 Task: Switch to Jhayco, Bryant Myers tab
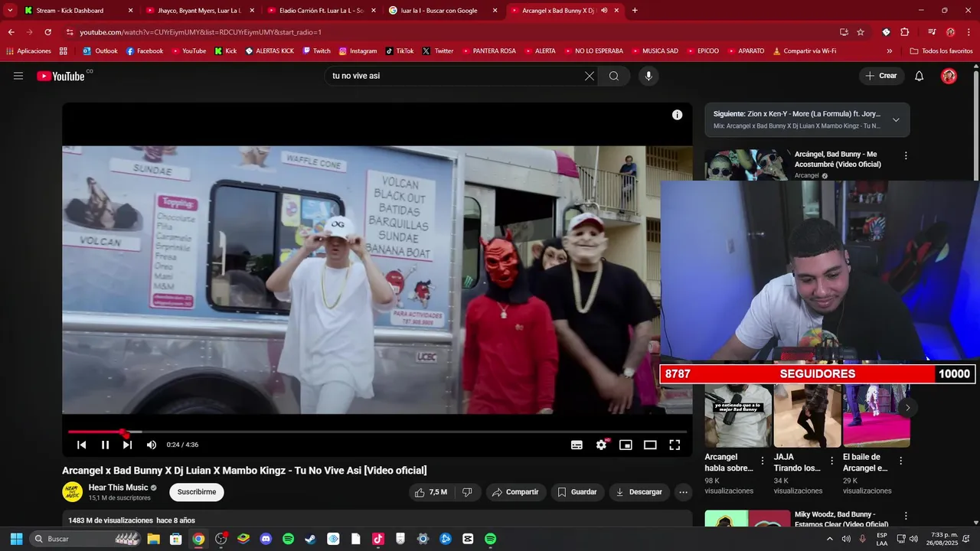tap(199, 11)
